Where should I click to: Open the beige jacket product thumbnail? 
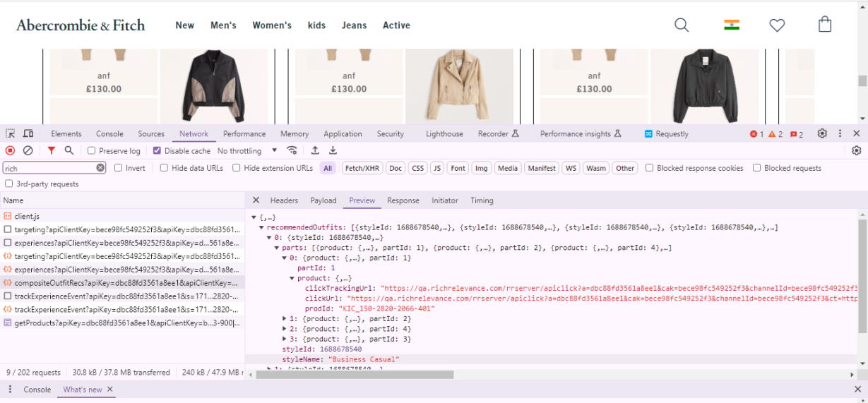point(459,86)
